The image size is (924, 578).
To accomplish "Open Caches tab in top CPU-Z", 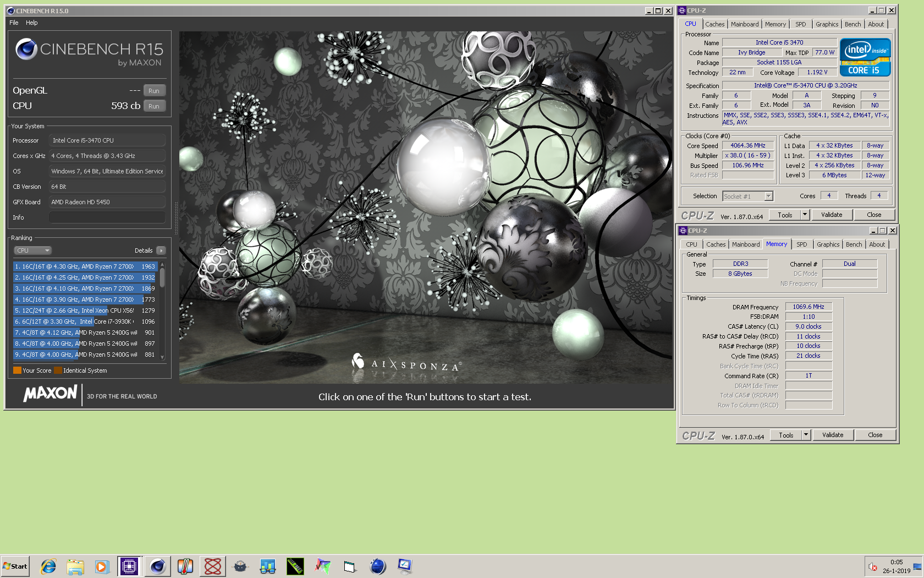I will 715,24.
